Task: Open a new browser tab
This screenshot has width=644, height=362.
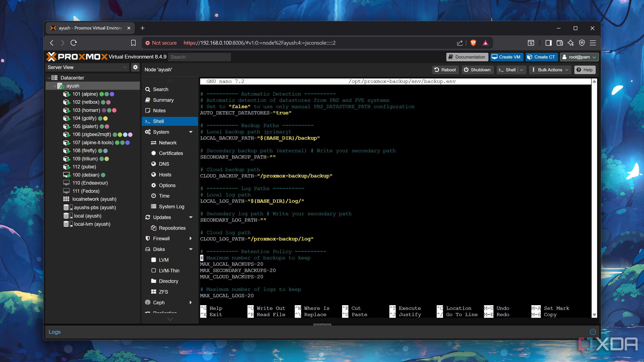Action: coord(143,28)
